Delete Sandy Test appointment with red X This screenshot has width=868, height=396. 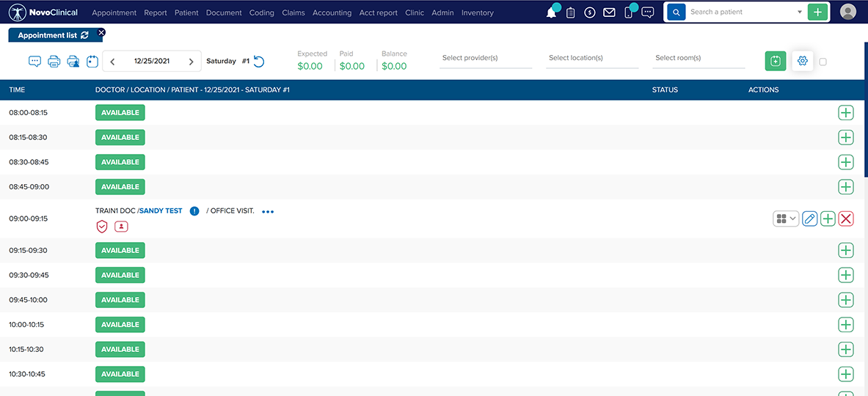coord(846,219)
